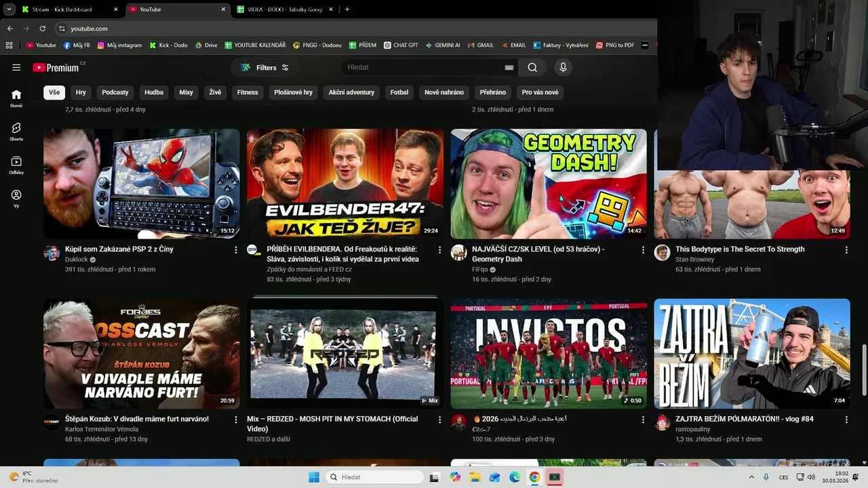
Task: Select the Akční adventury filter chip
Action: [351, 92]
